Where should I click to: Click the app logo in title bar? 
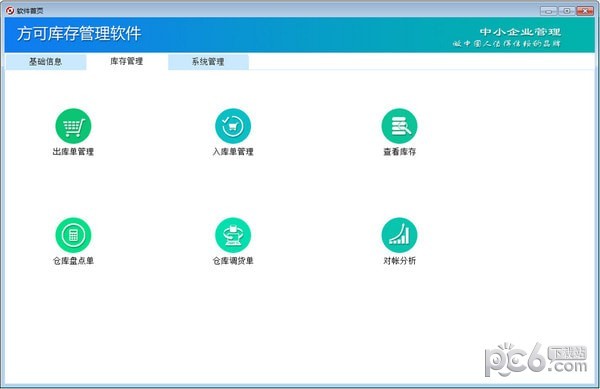tap(10, 10)
